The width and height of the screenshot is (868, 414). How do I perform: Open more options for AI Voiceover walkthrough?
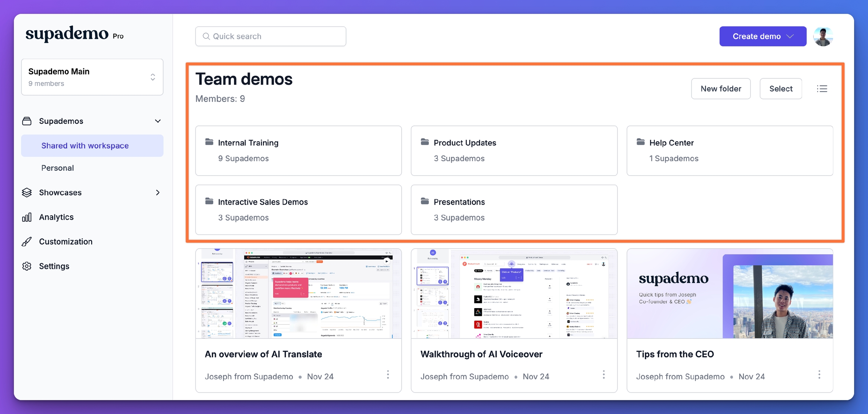coord(604,374)
